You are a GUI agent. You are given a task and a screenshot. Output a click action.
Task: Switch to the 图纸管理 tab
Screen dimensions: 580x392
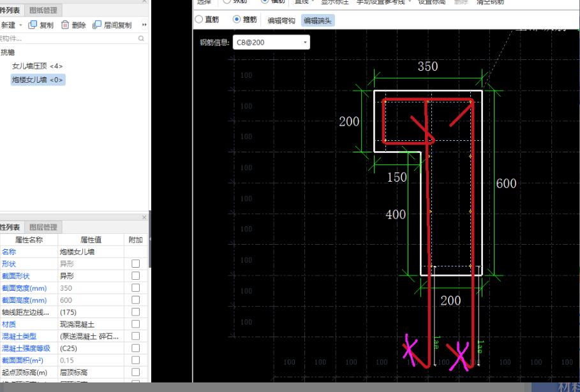(x=43, y=10)
